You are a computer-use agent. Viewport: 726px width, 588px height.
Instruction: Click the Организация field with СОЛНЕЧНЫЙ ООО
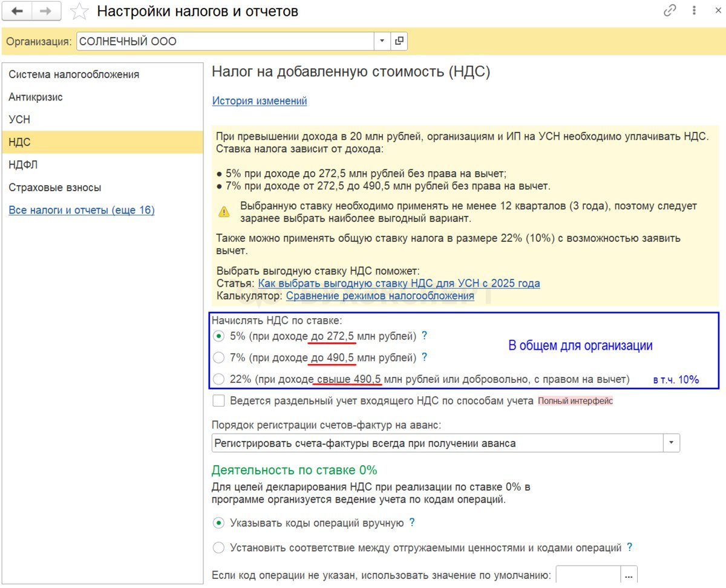pos(226,41)
